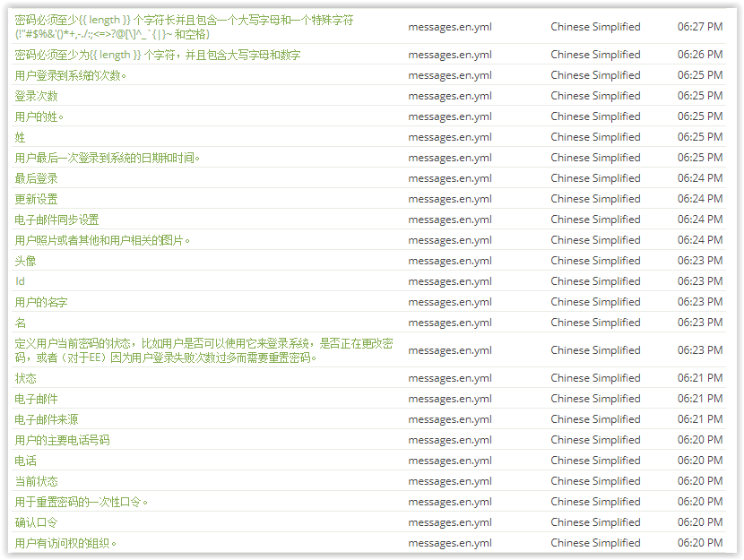Click messages.en.yml in the 更新设置 row
744x560 pixels.
pyautogui.click(x=450, y=199)
